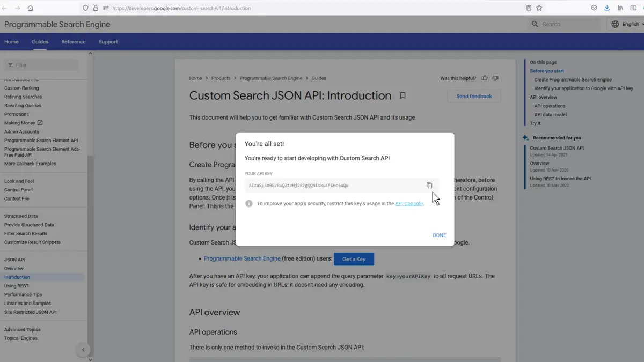Copy the API key with the copy icon

pyautogui.click(x=429, y=186)
